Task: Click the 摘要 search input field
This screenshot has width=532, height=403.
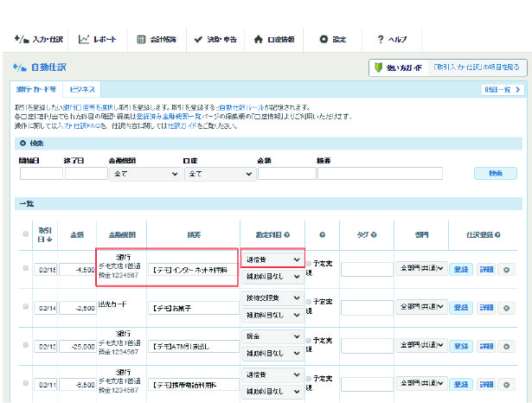Action: pos(380,173)
